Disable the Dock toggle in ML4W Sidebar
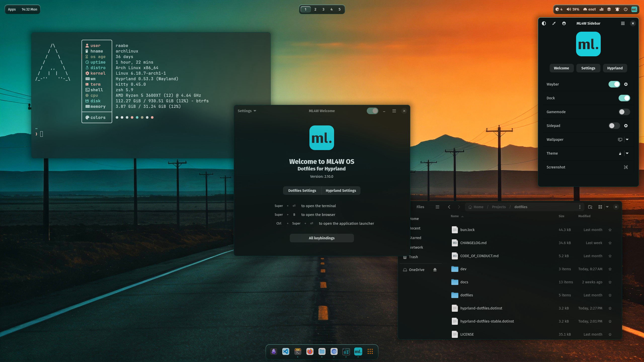Viewport: 644px width, 362px height. pos(624,98)
